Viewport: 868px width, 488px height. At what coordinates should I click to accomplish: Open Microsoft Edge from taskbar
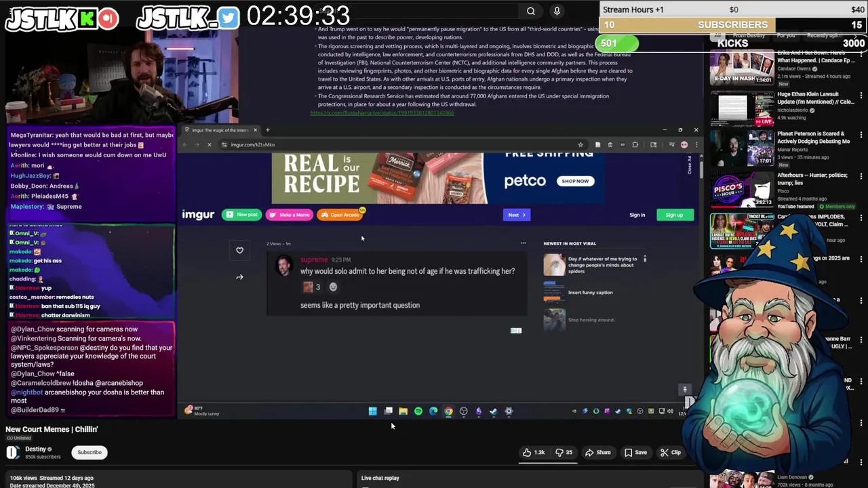pyautogui.click(x=433, y=411)
